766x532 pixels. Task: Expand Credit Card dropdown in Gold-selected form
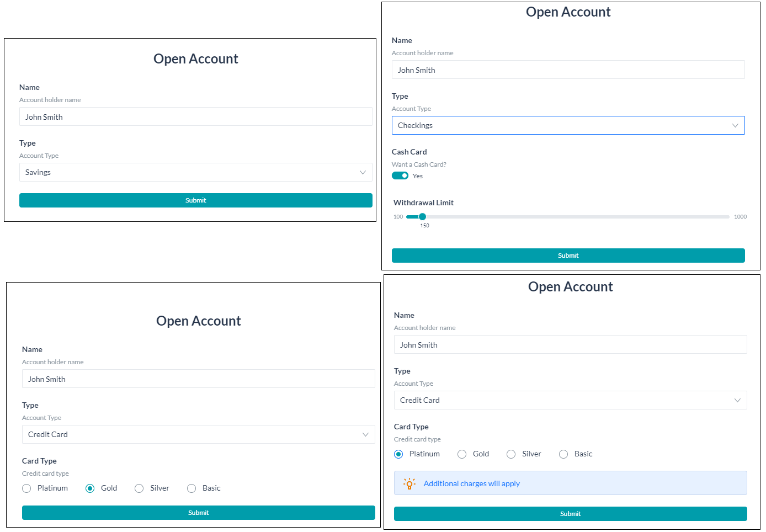198,434
